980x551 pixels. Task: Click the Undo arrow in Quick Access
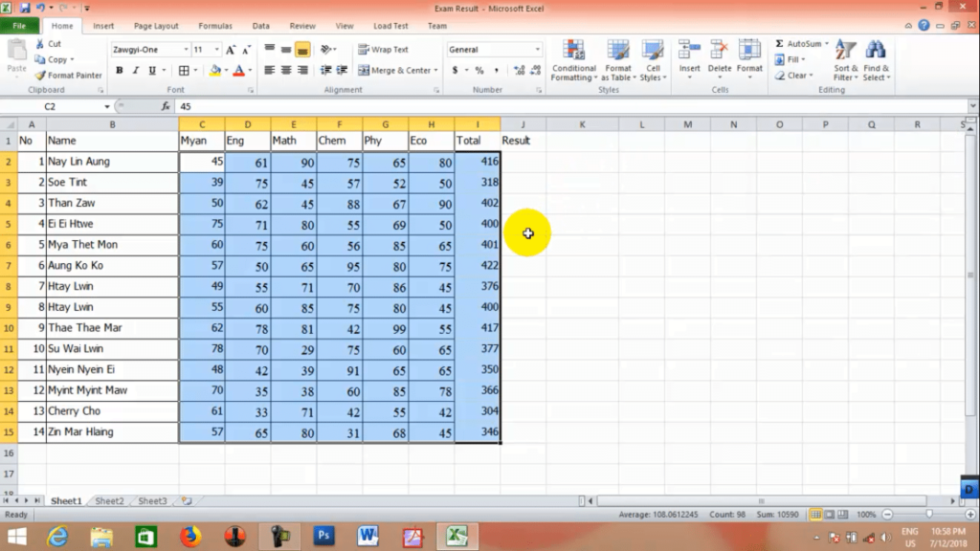click(40, 8)
